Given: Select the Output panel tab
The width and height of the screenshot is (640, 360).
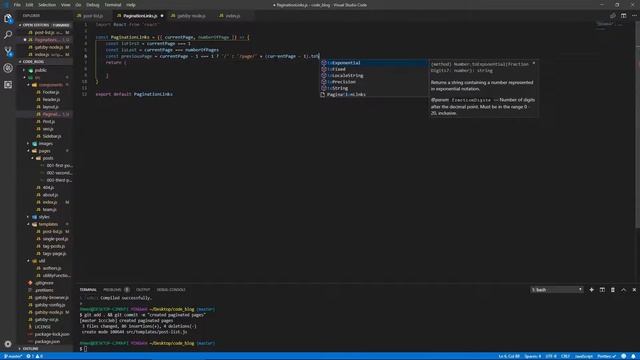Looking at the screenshot, I should click(x=143, y=290).
